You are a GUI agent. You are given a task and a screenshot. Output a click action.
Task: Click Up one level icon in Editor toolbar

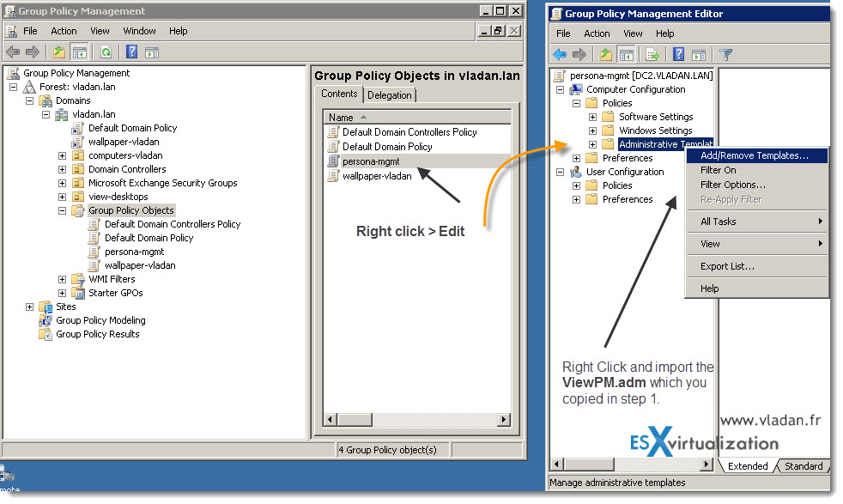(x=606, y=54)
